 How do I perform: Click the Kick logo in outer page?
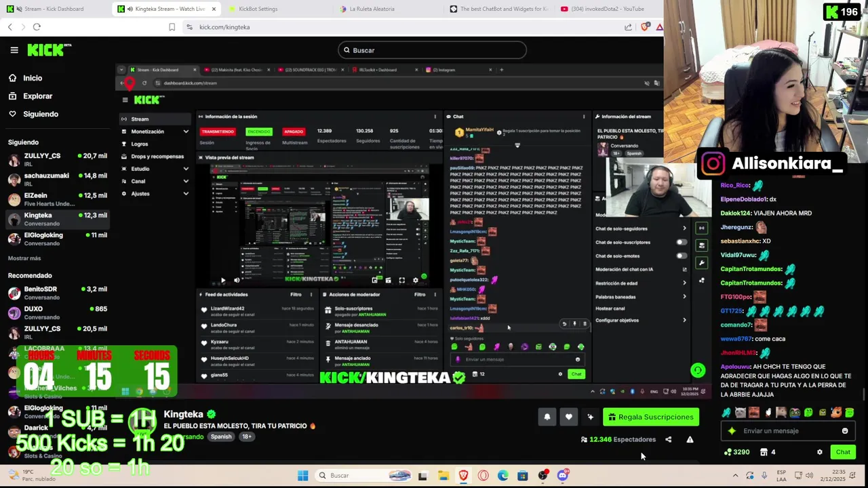point(49,50)
